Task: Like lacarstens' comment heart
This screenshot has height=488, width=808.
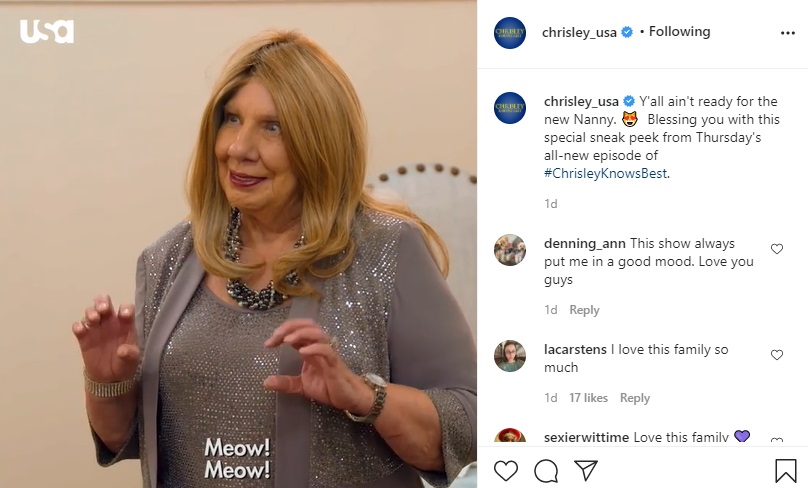Action: 777,355
